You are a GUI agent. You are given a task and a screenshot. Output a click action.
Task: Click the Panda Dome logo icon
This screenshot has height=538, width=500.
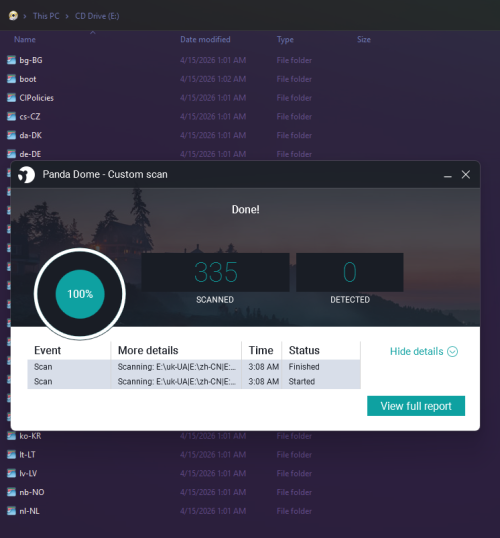26,175
